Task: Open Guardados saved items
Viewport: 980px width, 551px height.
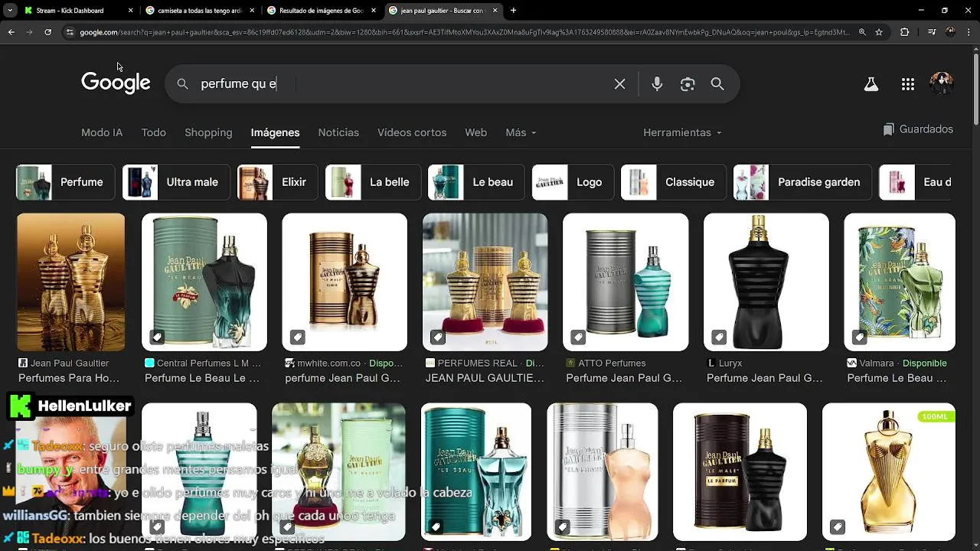Action: coord(917,129)
